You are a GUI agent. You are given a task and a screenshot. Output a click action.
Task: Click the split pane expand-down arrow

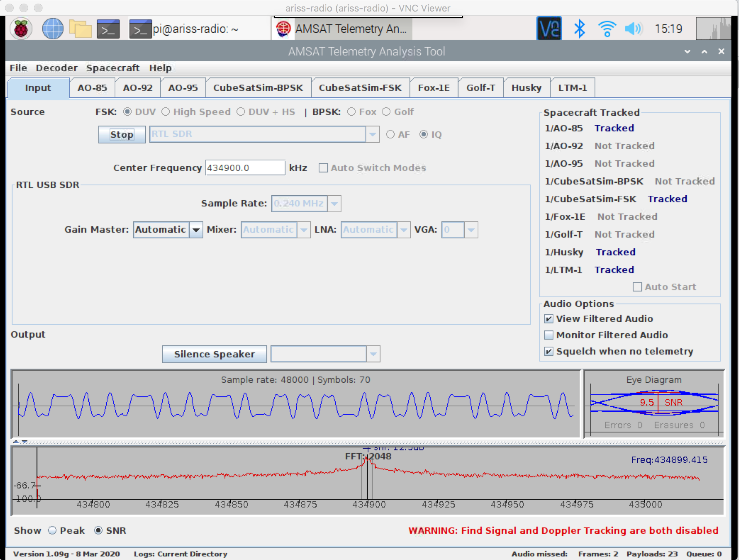pyautogui.click(x=25, y=441)
